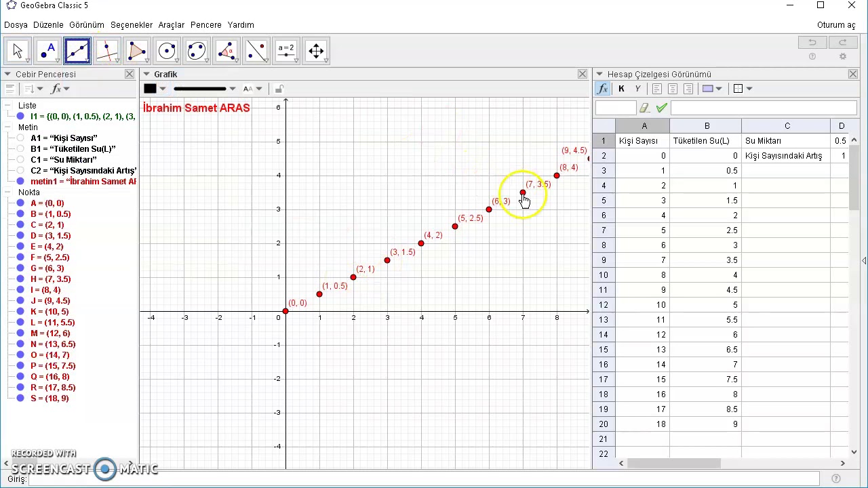Apply italic Y formatting in spreadsheet
868x488 pixels.
[637, 89]
